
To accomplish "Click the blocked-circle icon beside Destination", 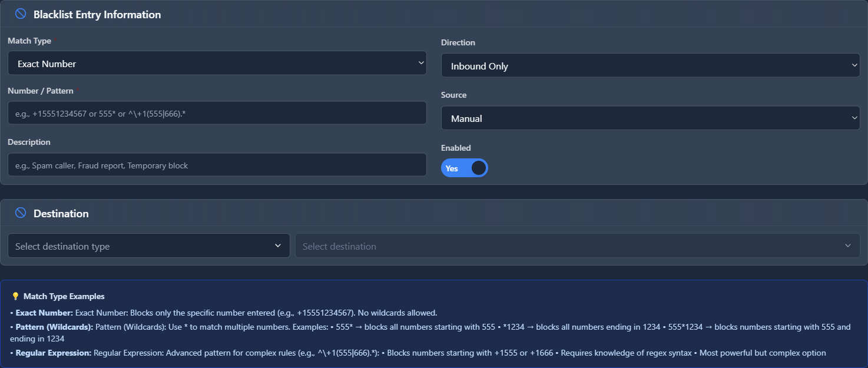I will (x=21, y=213).
